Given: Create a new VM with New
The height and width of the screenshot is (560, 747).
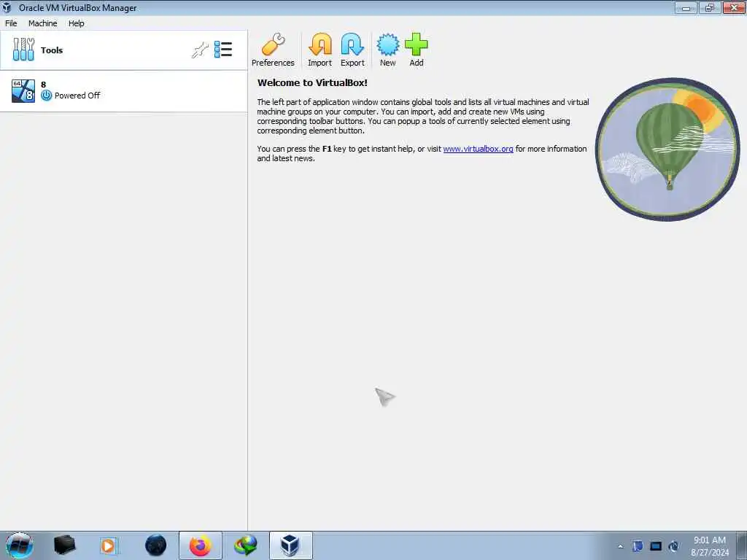Looking at the screenshot, I should coord(388,50).
